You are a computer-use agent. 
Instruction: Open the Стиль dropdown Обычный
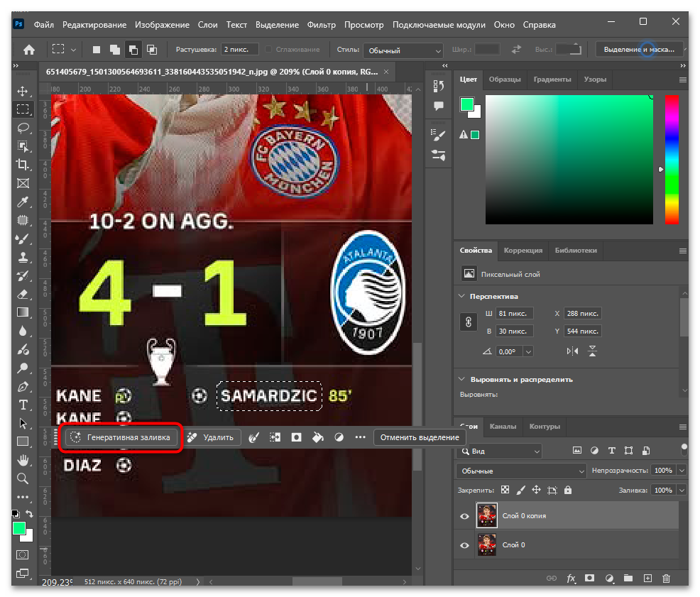(403, 50)
